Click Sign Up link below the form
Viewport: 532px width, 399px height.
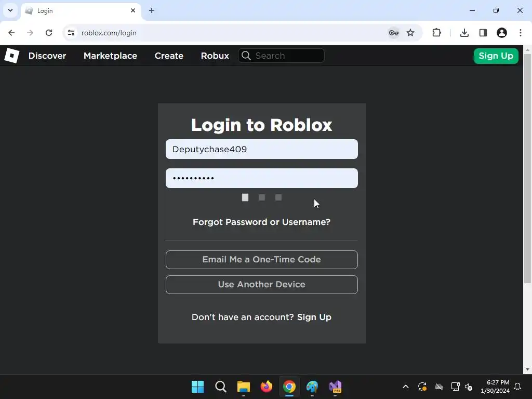pyautogui.click(x=314, y=317)
